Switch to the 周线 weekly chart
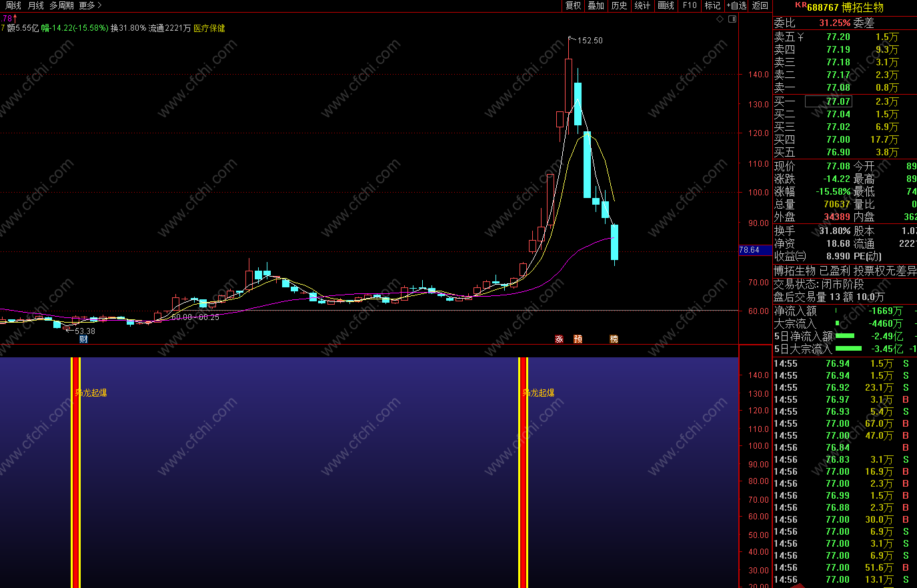 pyautogui.click(x=13, y=5)
